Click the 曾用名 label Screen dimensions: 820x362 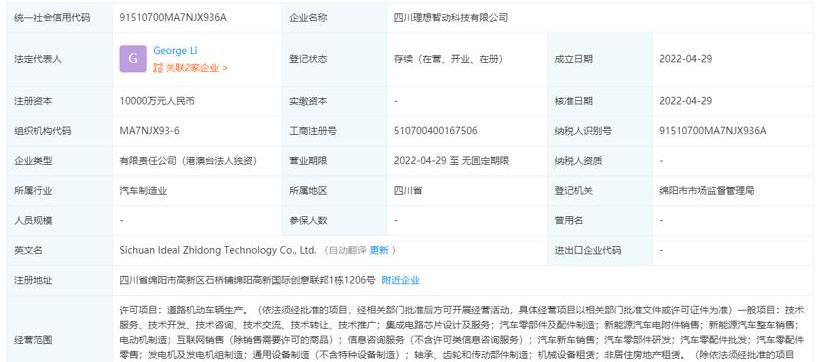569,220
